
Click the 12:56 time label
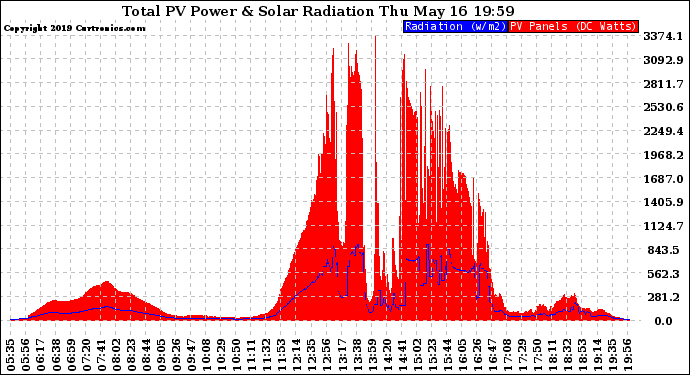(x=327, y=355)
